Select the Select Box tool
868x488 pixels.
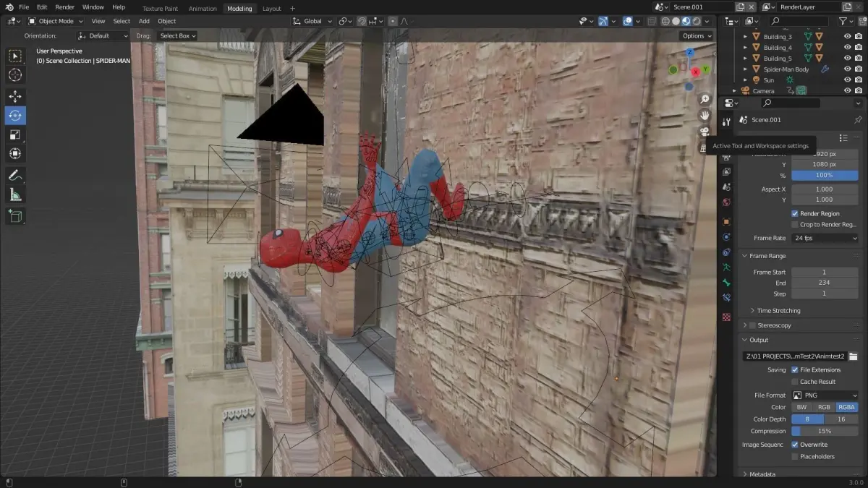tap(15, 56)
